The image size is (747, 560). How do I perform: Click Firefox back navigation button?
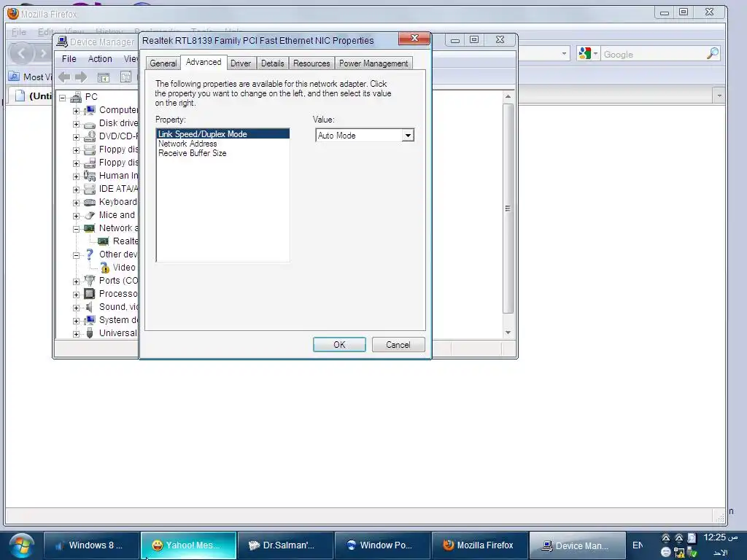point(21,52)
